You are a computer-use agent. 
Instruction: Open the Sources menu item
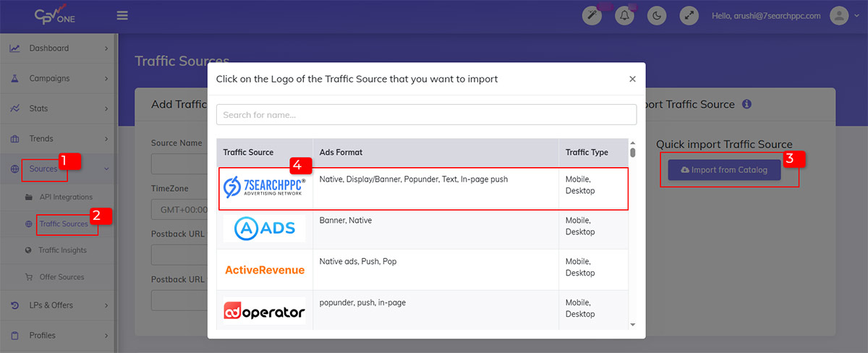pos(58,169)
